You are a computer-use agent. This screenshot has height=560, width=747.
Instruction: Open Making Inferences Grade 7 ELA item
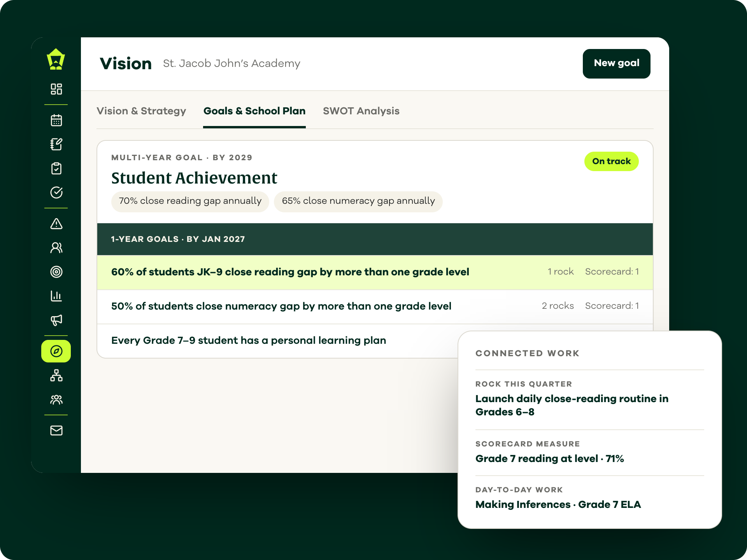(558, 505)
